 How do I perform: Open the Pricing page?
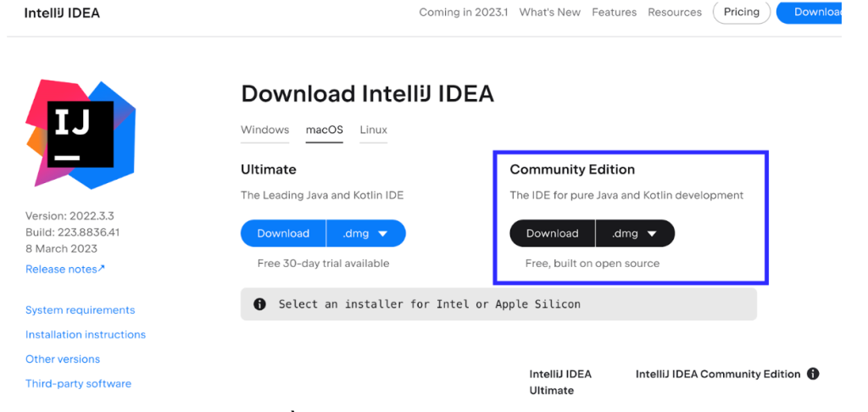742,13
